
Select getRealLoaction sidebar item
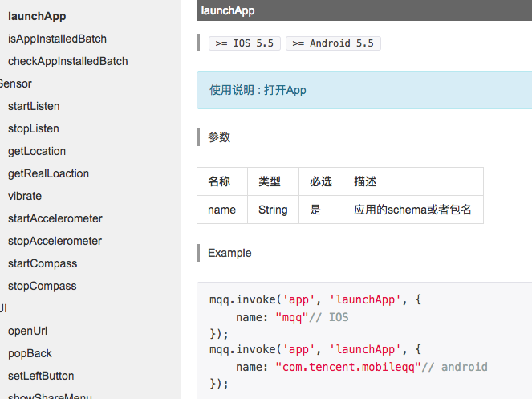click(x=48, y=173)
